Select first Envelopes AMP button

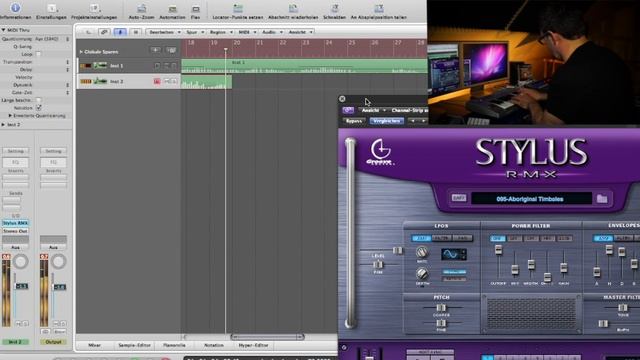pyautogui.click(x=603, y=238)
